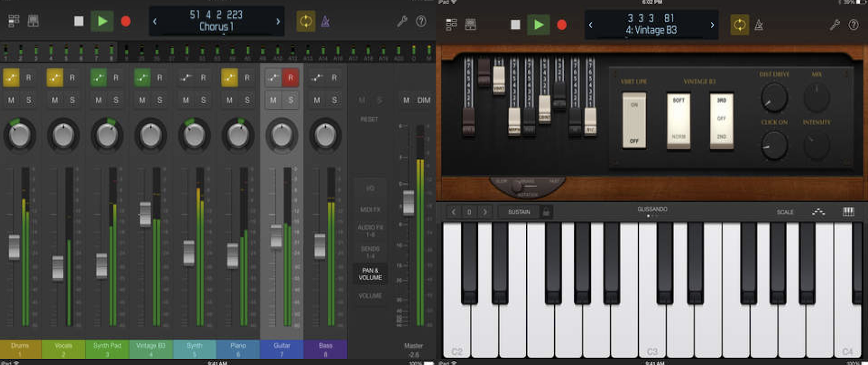The height and width of the screenshot is (365, 868).
Task: Open view menu icon in organ screen
Action: pos(451,25)
